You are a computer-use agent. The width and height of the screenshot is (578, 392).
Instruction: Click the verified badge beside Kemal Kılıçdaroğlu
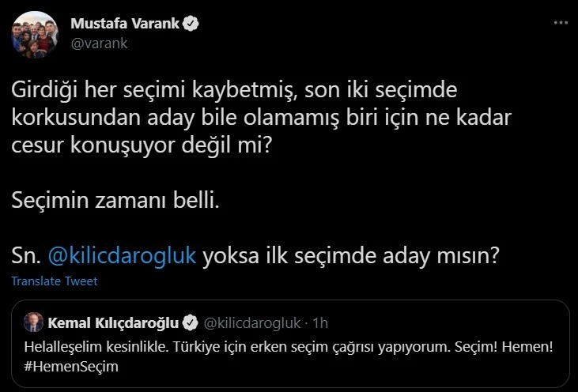190,322
